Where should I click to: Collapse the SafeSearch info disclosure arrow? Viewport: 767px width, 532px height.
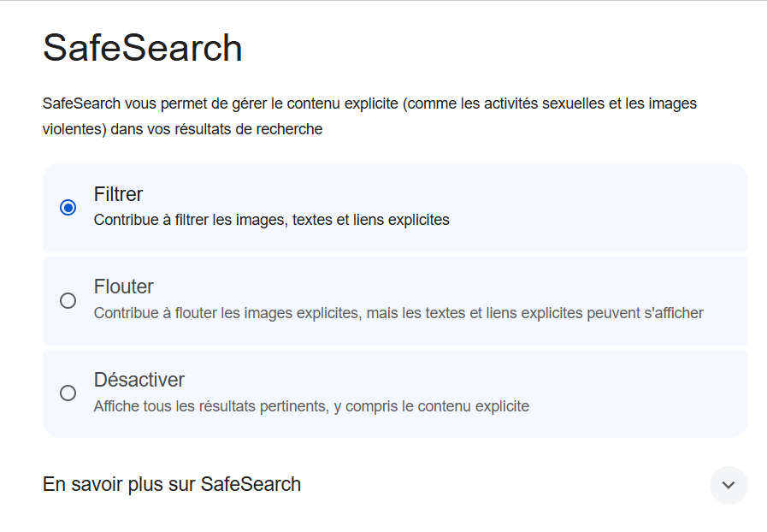tap(729, 486)
